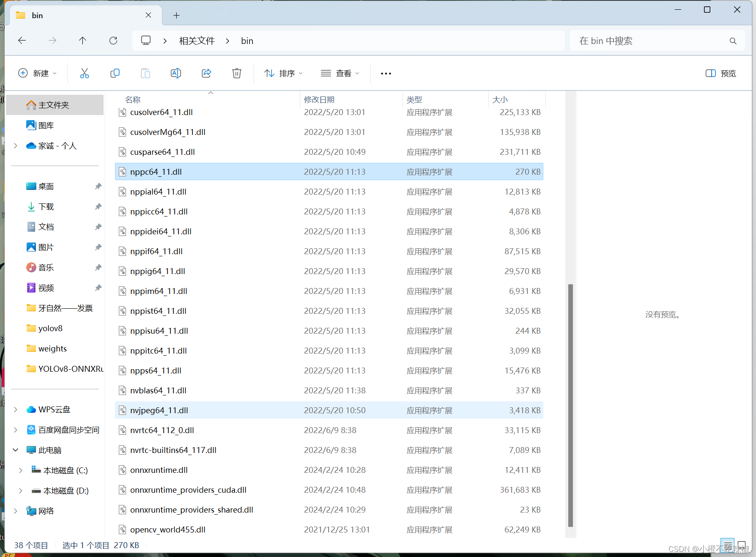Open the 查看 view menu
This screenshot has height=557, width=756.
(x=340, y=74)
